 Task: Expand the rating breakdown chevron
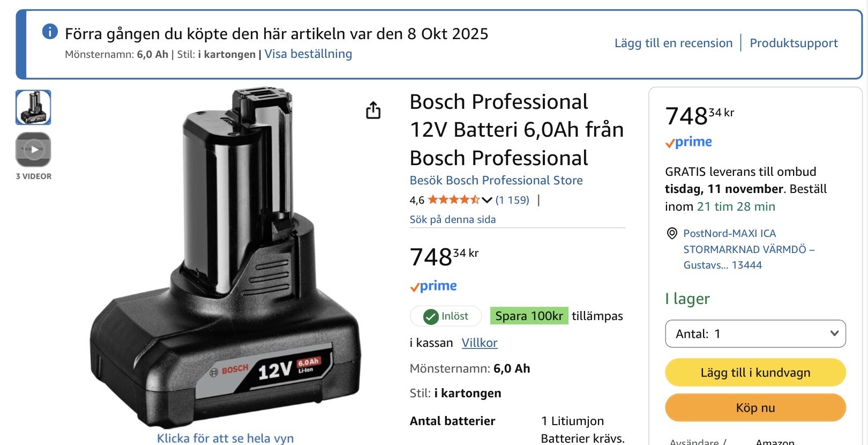pyautogui.click(x=487, y=200)
